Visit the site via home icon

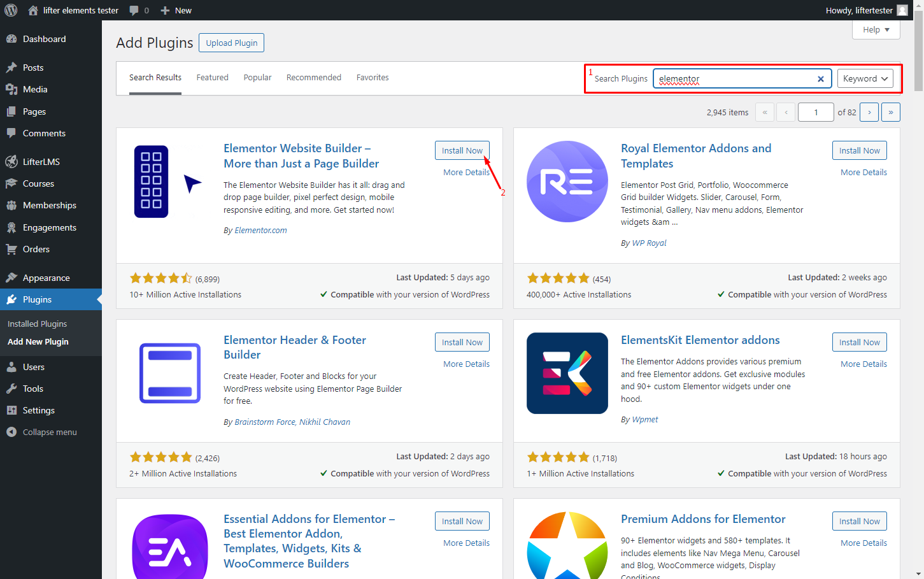click(33, 10)
